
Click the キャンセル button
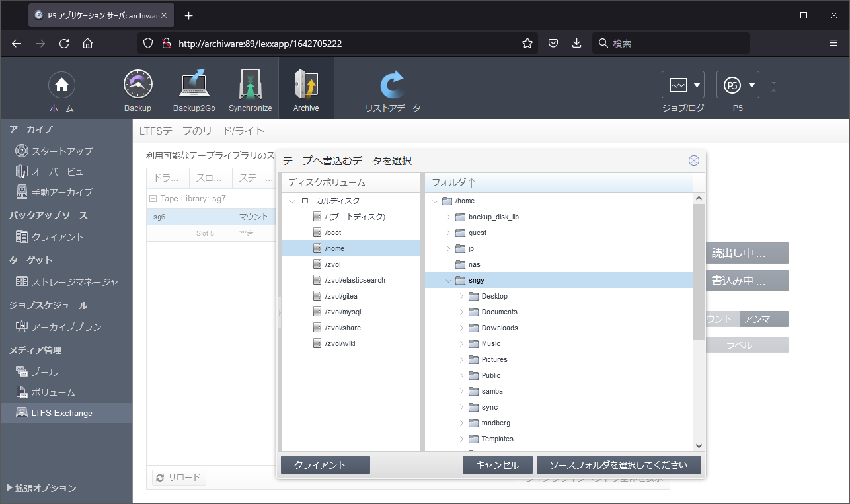pos(497,465)
